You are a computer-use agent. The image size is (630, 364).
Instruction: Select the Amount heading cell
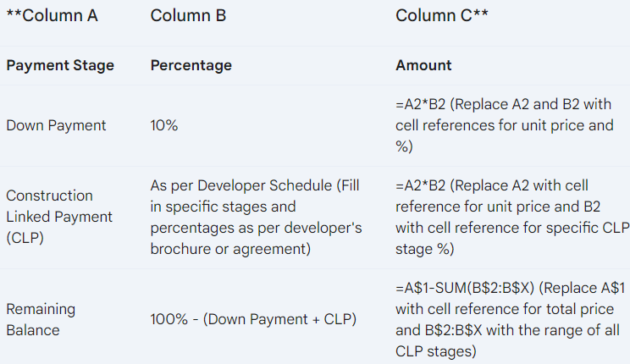pyautogui.click(x=423, y=65)
